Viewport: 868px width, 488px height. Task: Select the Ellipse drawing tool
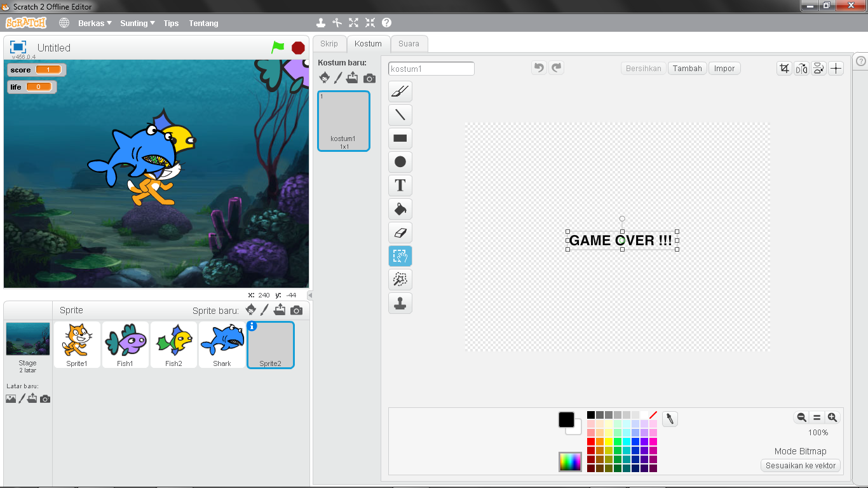(400, 161)
